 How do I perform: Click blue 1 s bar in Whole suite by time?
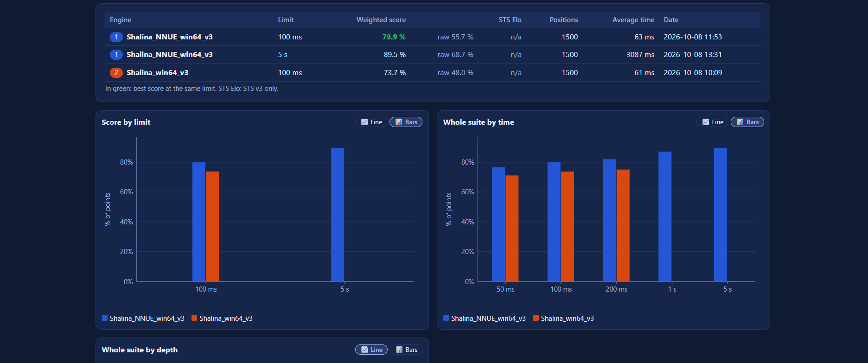click(x=665, y=217)
